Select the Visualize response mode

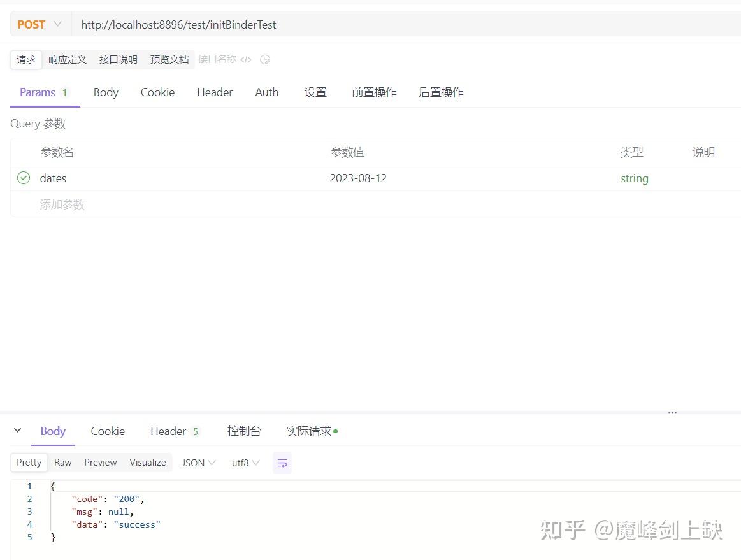(x=147, y=462)
